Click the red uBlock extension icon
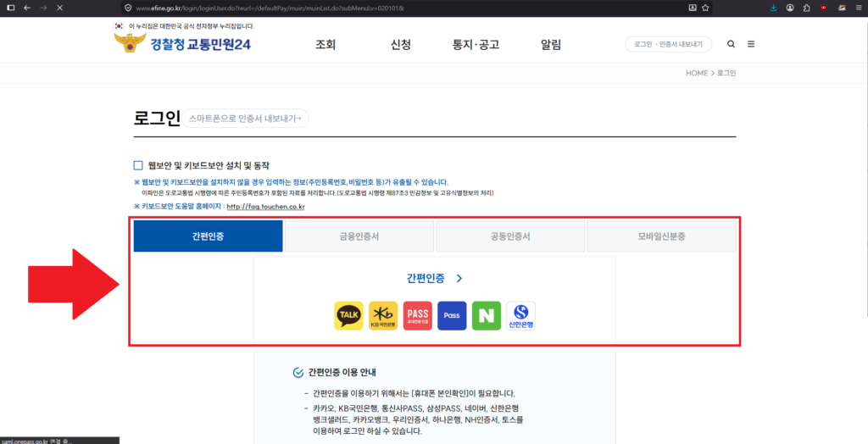Viewport: 868px width, 444px height. 824,8
